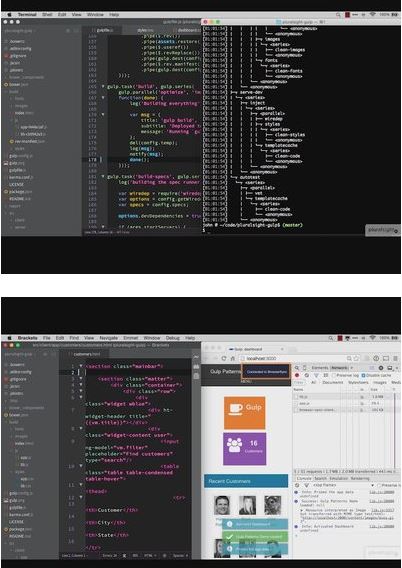
Task: Open .gitignore in top editor file tree
Action: [18, 56]
